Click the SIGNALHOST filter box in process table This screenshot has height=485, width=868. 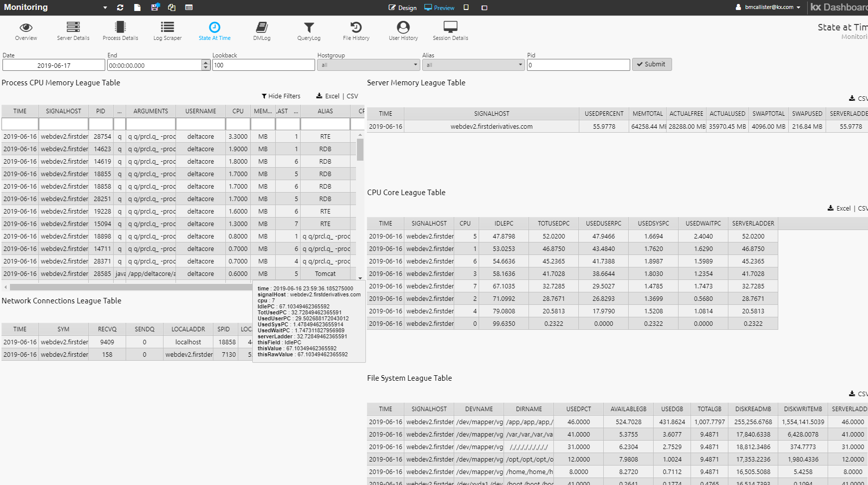point(63,124)
